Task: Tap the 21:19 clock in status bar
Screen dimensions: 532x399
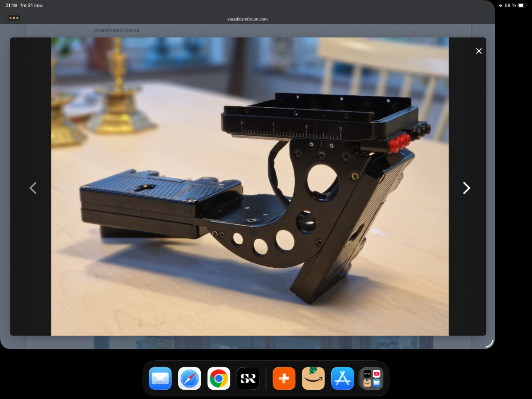Action: tap(11, 5)
